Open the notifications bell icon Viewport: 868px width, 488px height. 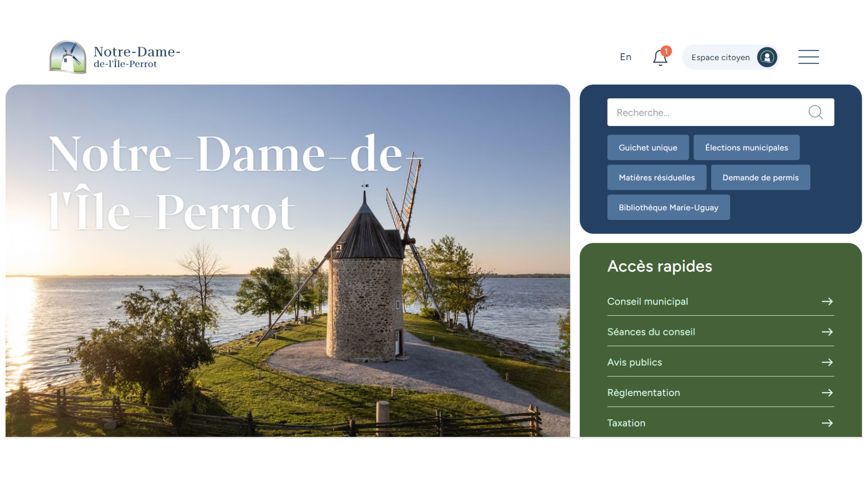[x=660, y=58]
